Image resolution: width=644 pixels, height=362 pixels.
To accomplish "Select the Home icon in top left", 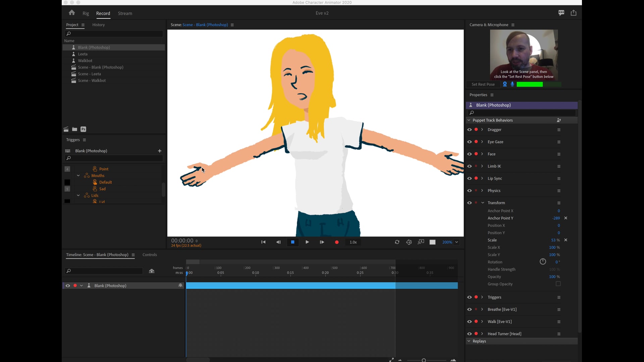I will pos(71,13).
